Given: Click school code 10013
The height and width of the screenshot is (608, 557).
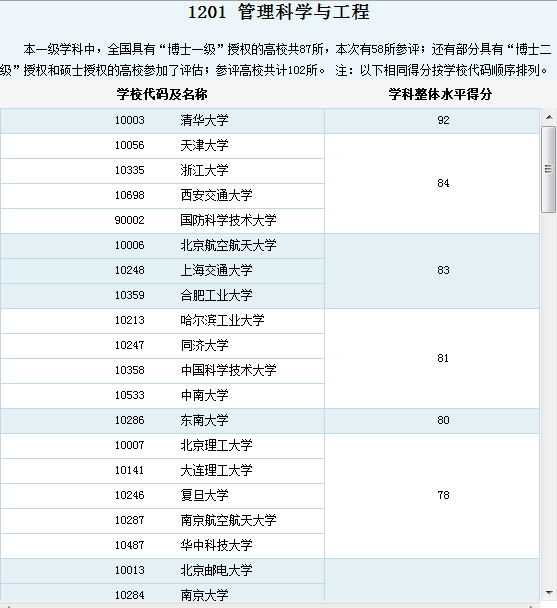Looking at the screenshot, I should click(130, 570).
